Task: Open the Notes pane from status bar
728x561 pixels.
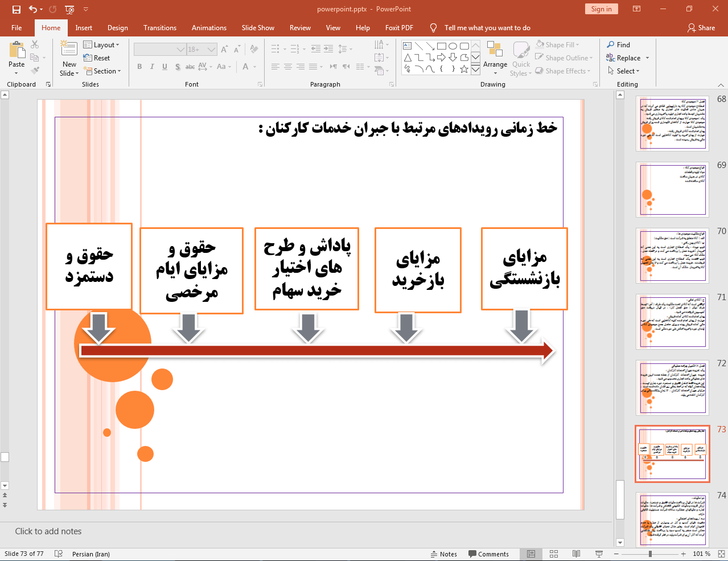Action: click(x=443, y=554)
